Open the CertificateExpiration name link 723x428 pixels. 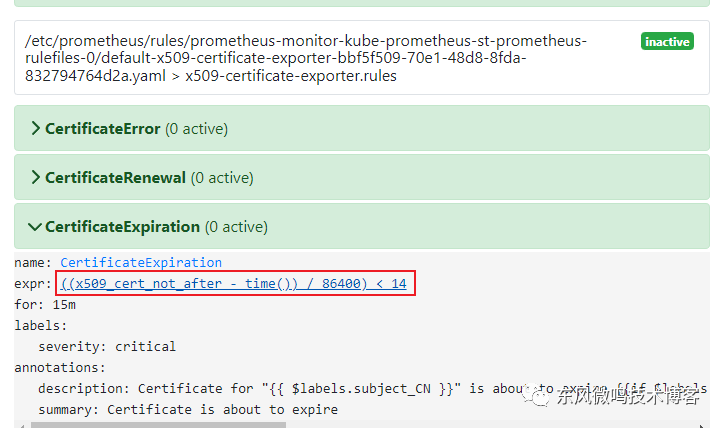(141, 262)
